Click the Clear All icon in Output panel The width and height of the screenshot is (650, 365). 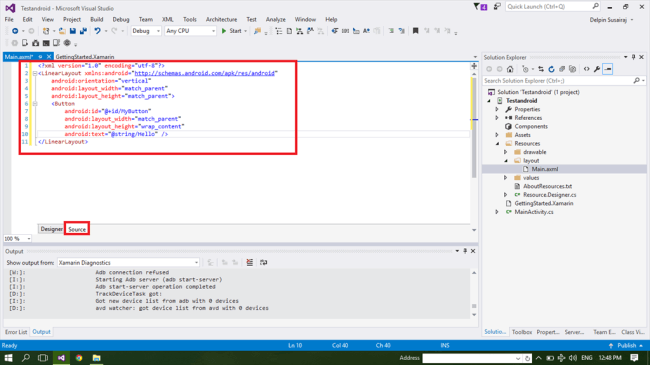[250, 263]
